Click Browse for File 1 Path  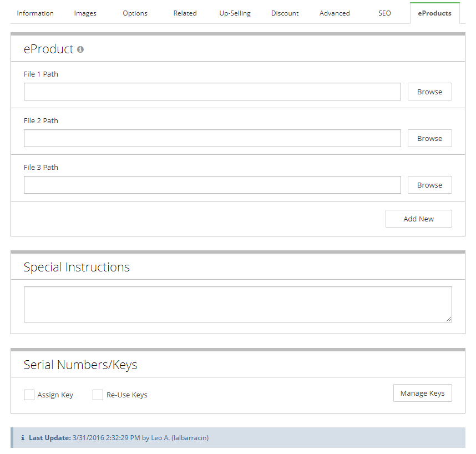coord(429,92)
